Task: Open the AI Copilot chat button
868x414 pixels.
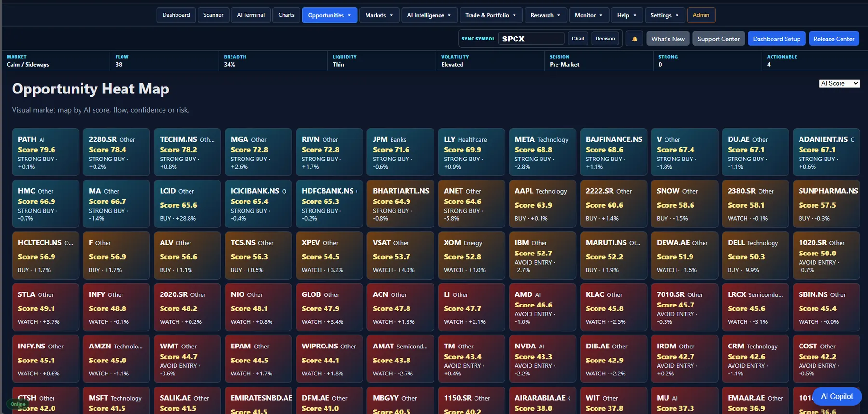Action: click(x=837, y=396)
